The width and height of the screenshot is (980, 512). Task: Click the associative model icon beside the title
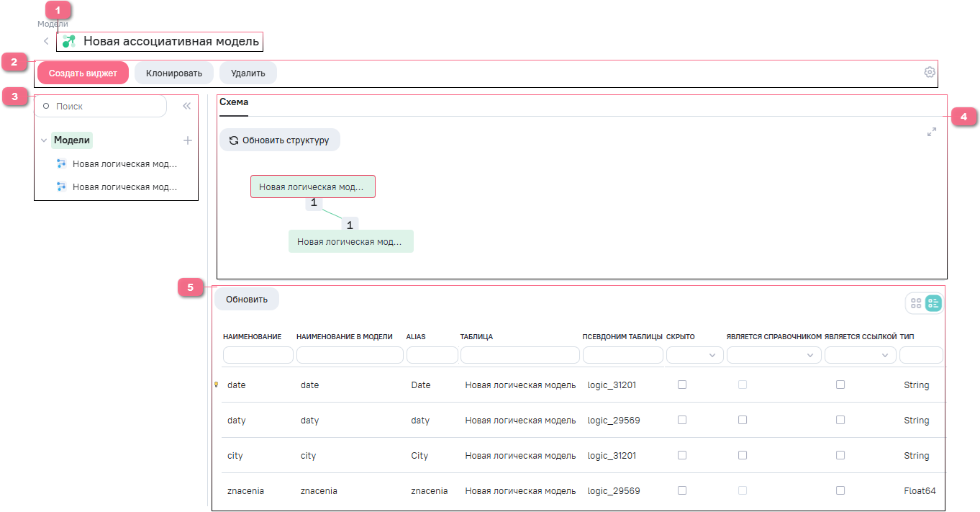click(x=69, y=41)
